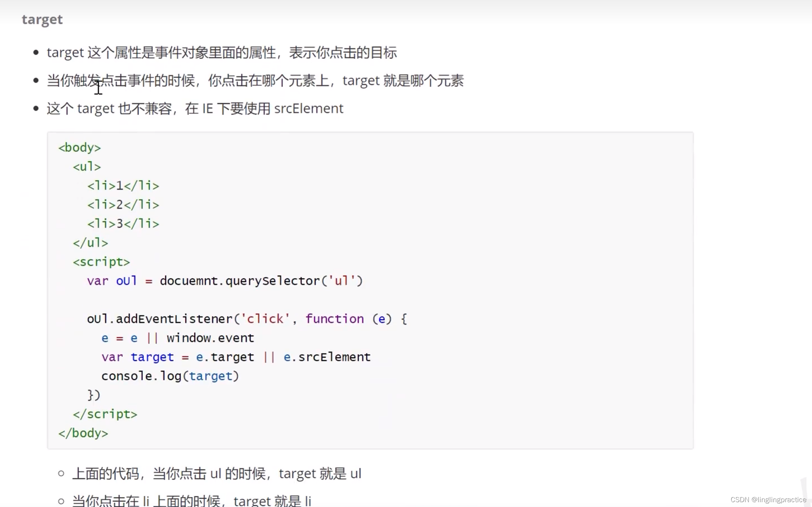Click the opening <body> code line

[80, 148]
